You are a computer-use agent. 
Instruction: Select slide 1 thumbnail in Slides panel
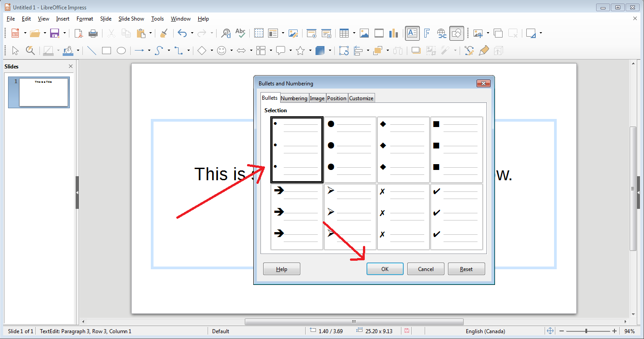pyautogui.click(x=44, y=93)
